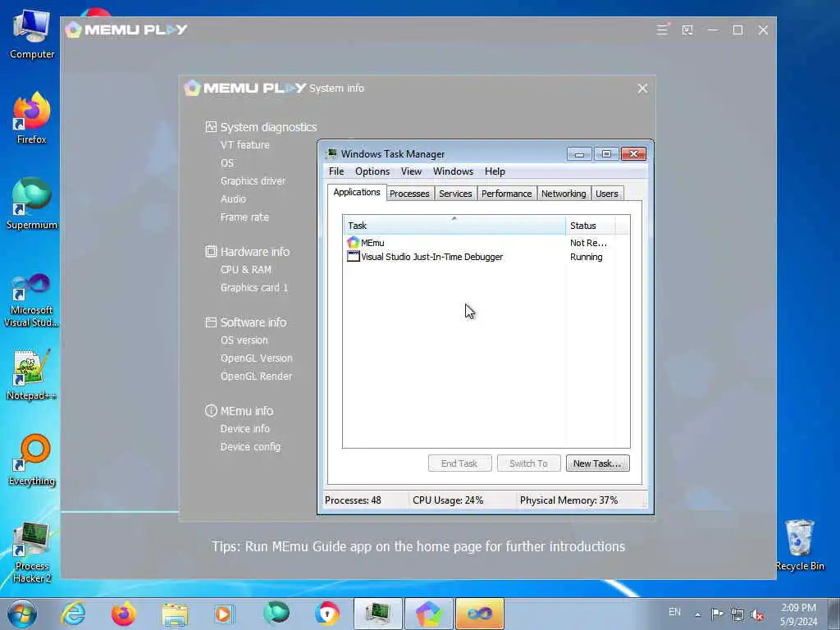Viewport: 840px width, 630px height.
Task: Open Process Hacker 2 desktop shortcut
Action: [32, 552]
